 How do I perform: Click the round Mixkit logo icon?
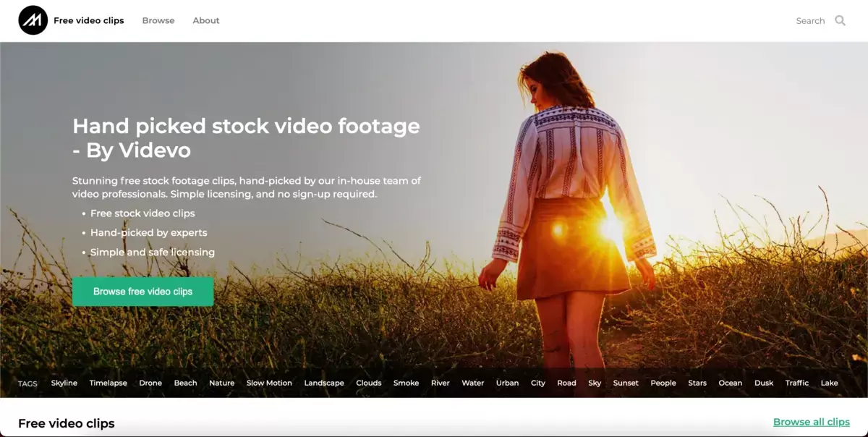click(x=33, y=20)
